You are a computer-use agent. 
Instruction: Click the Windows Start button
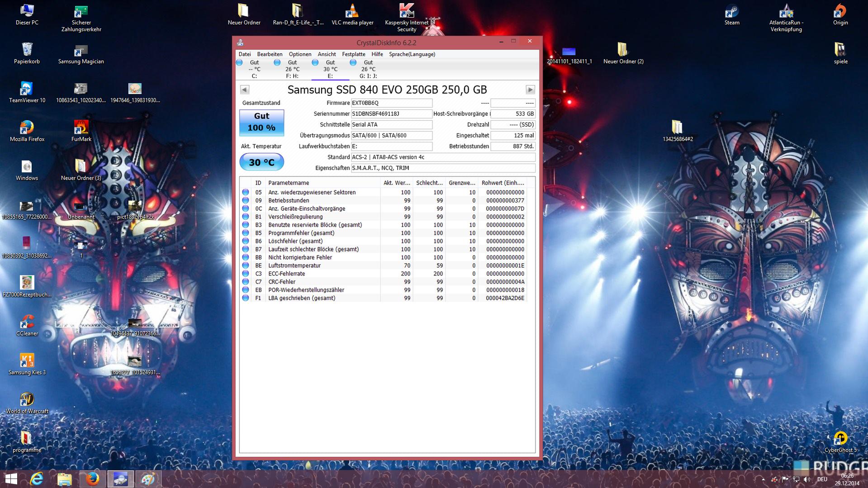[x=11, y=479]
